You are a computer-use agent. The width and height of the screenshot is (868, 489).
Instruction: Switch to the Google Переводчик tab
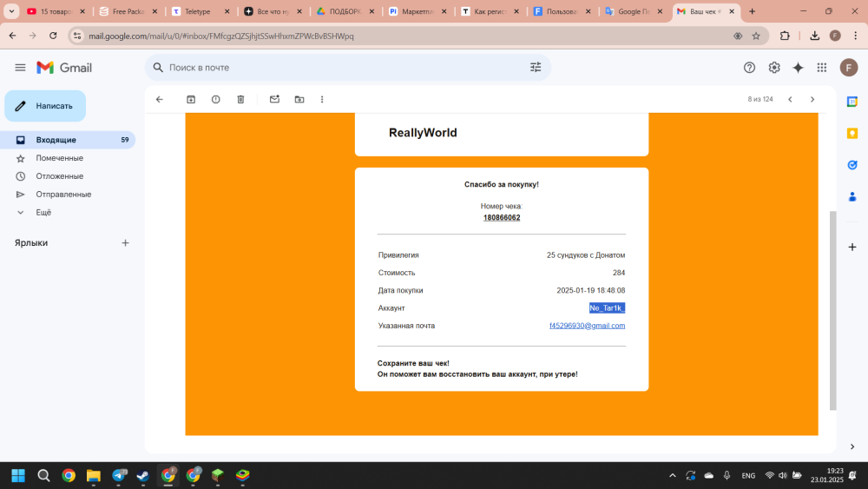(635, 11)
